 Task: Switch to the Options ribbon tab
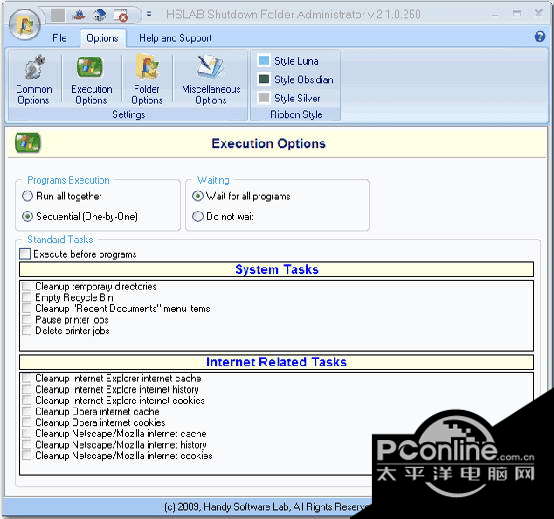point(102,38)
